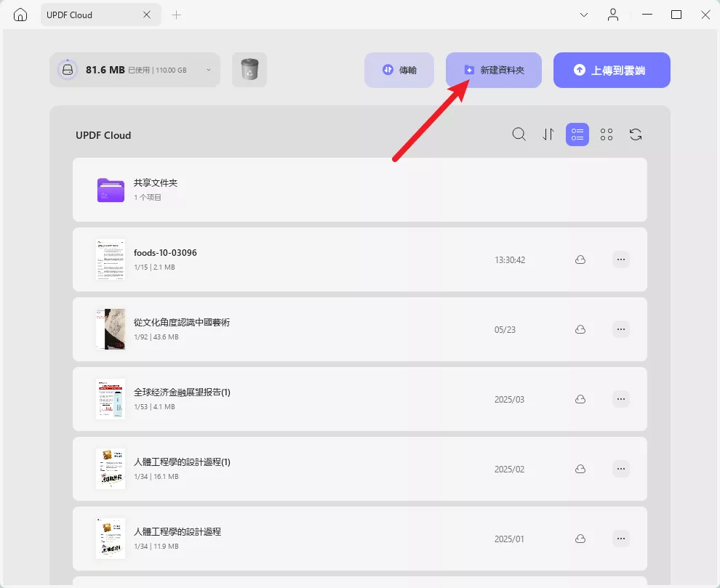
Task: Open more options for foods-10-03096
Action: pyautogui.click(x=621, y=259)
